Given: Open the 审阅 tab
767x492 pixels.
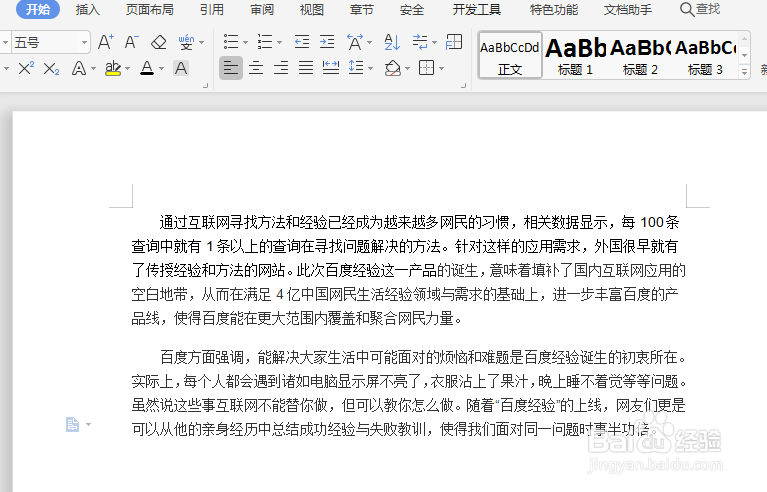Looking at the screenshot, I should pos(262,10).
